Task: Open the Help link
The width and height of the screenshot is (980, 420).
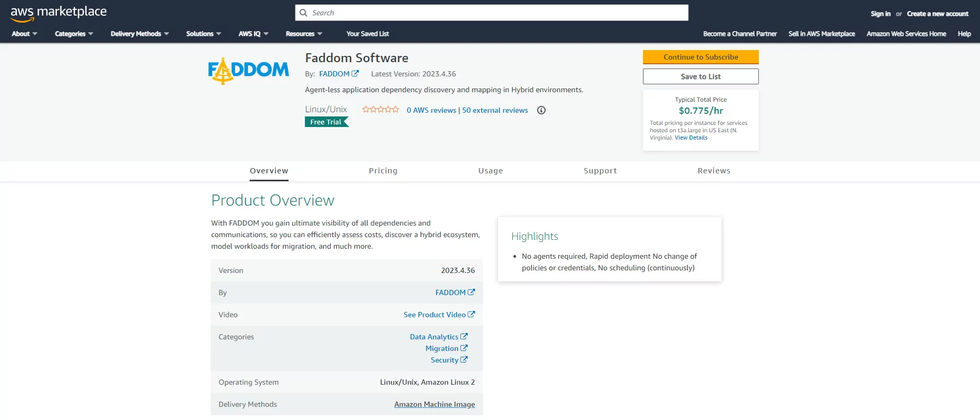Action: click(964, 34)
